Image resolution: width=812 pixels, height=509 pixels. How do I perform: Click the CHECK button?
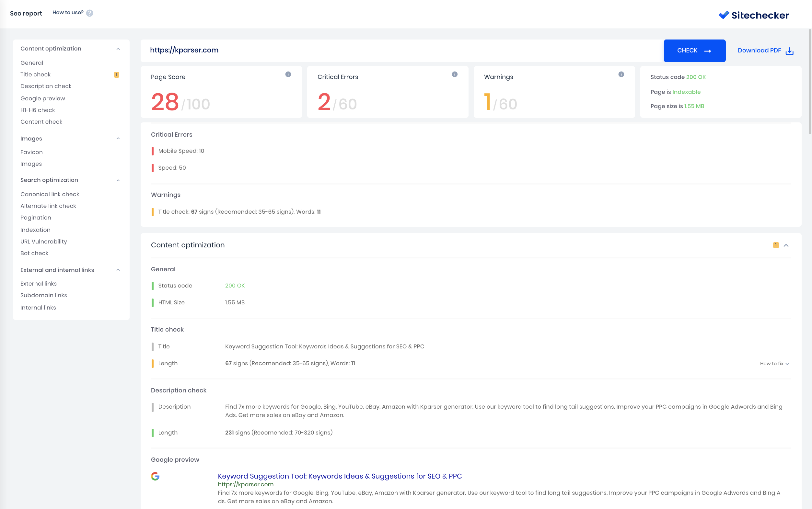pyautogui.click(x=694, y=51)
